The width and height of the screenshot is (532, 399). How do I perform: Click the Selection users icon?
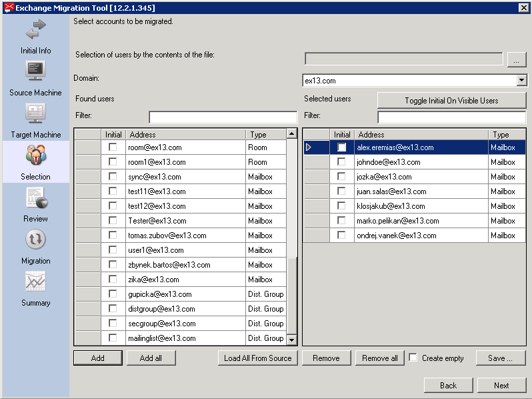point(35,155)
